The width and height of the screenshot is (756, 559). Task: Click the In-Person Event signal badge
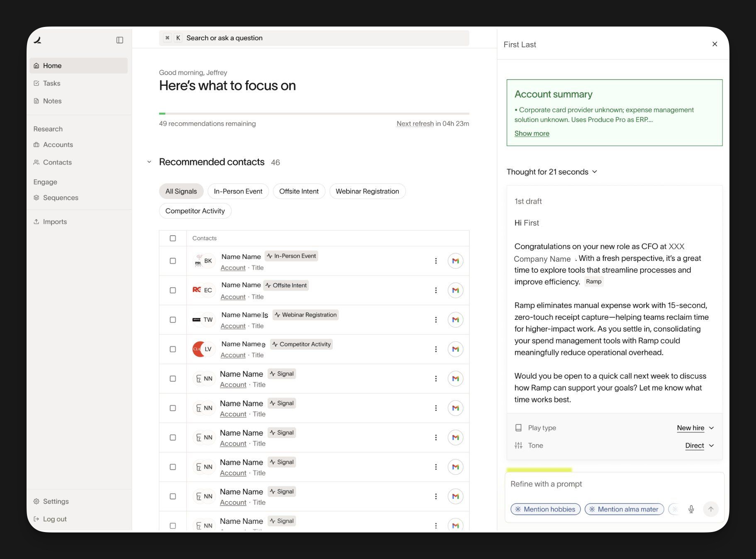pos(291,256)
